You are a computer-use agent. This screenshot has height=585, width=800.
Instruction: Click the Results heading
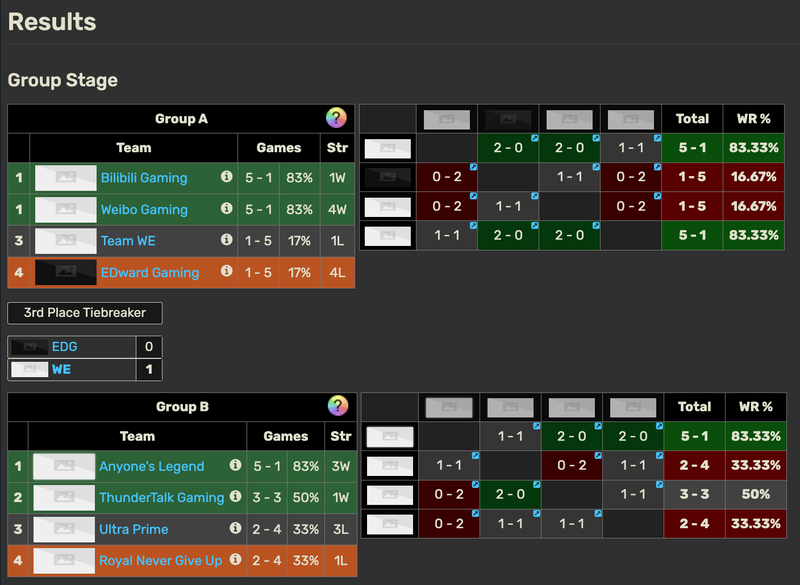point(52,22)
